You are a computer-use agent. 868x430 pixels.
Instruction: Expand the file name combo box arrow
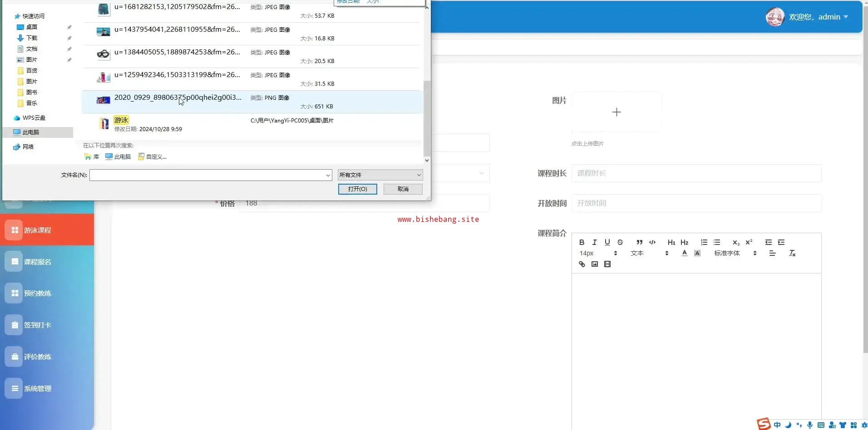click(328, 175)
